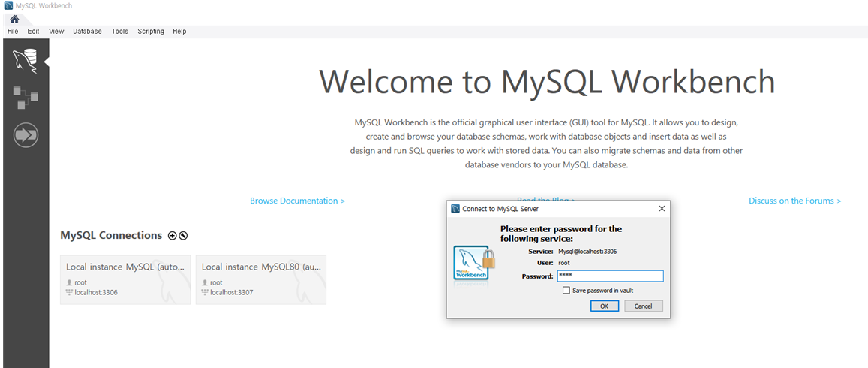The image size is (868, 368).
Task: Open the Models sidebar icon
Action: [26, 98]
